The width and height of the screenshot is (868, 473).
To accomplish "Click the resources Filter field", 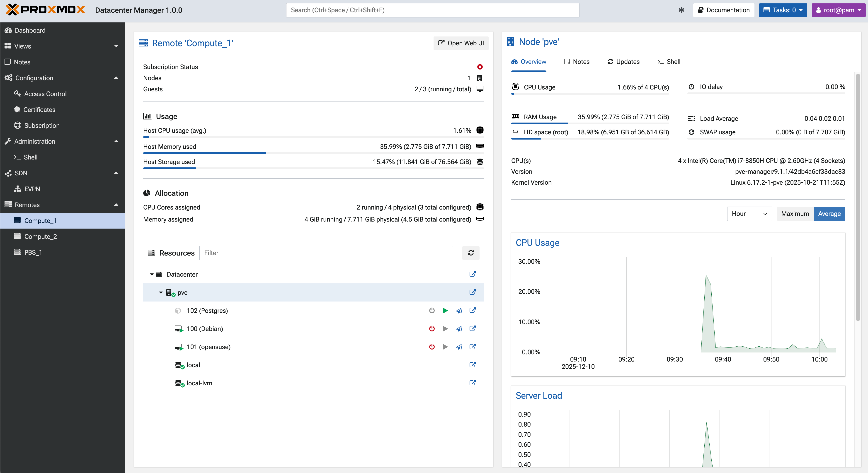I will (x=326, y=253).
